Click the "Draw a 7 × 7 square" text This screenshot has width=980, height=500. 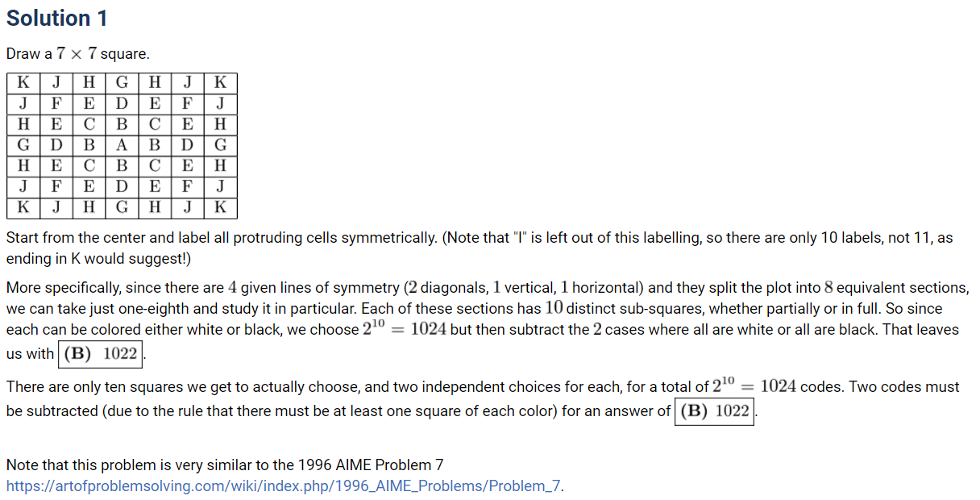pos(77,54)
